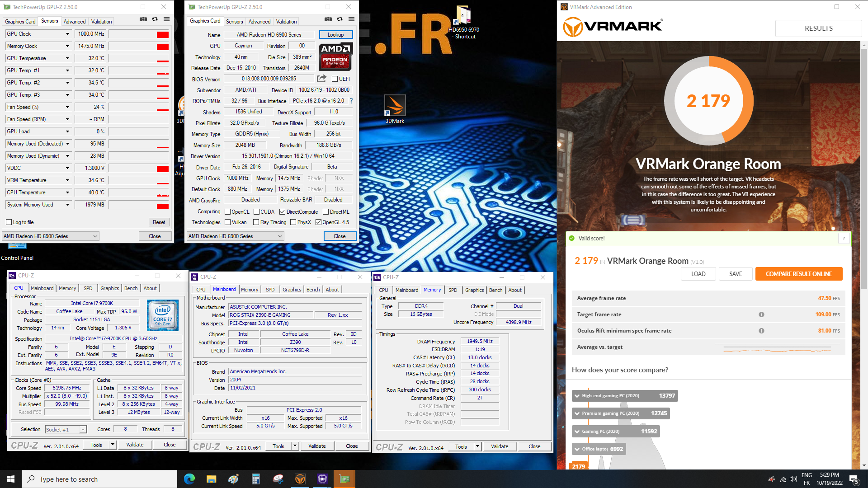
Task: Click VDDC red sensor graph
Action: 139,168
